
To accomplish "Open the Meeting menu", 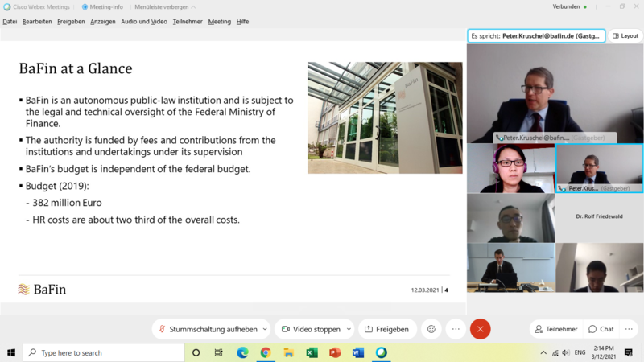I will tap(219, 22).
